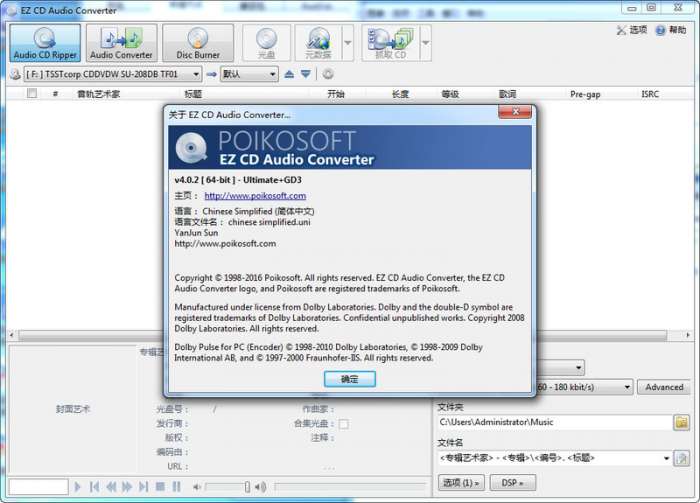This screenshot has width=700, height=503.
Task: Click the rewind playback button
Action: click(x=111, y=486)
